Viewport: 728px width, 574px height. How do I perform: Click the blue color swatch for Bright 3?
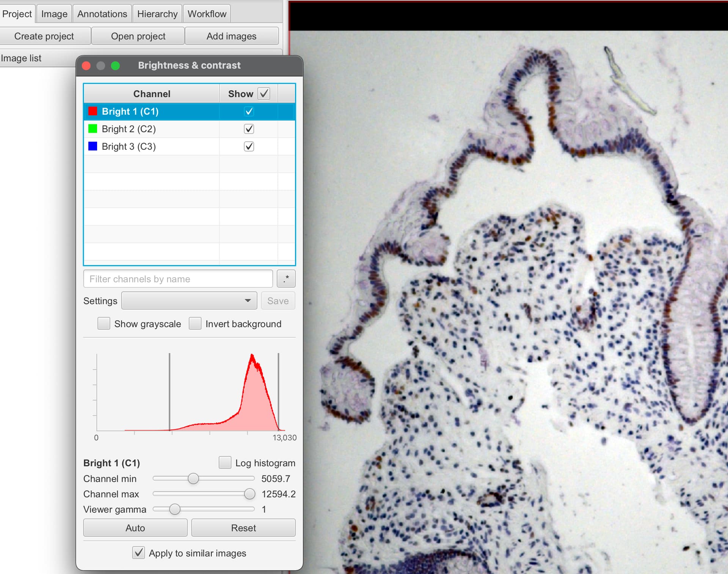click(x=92, y=146)
